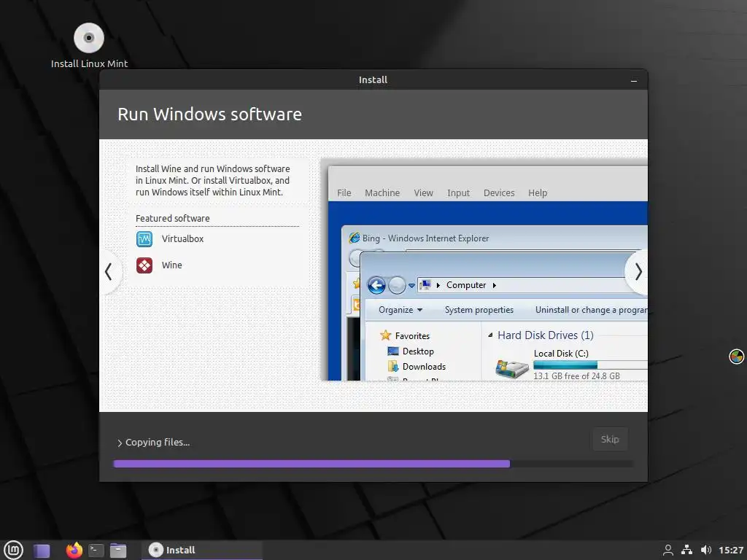Open the Linux Mint menu button
747x560 pixels.
pyautogui.click(x=13, y=551)
